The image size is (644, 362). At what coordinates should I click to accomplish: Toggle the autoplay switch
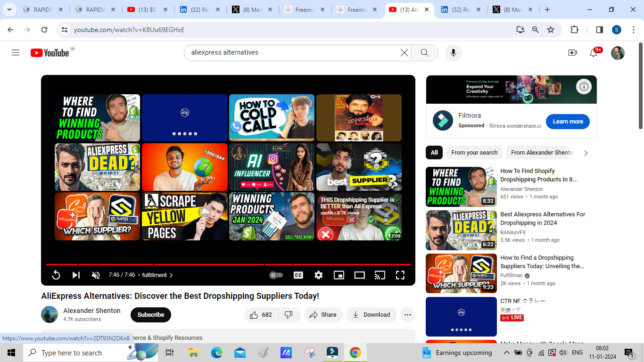pos(276,275)
